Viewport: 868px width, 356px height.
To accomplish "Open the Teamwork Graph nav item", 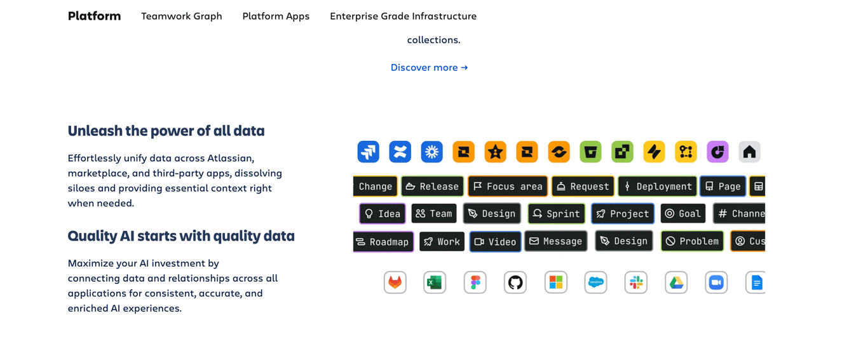I will (182, 16).
